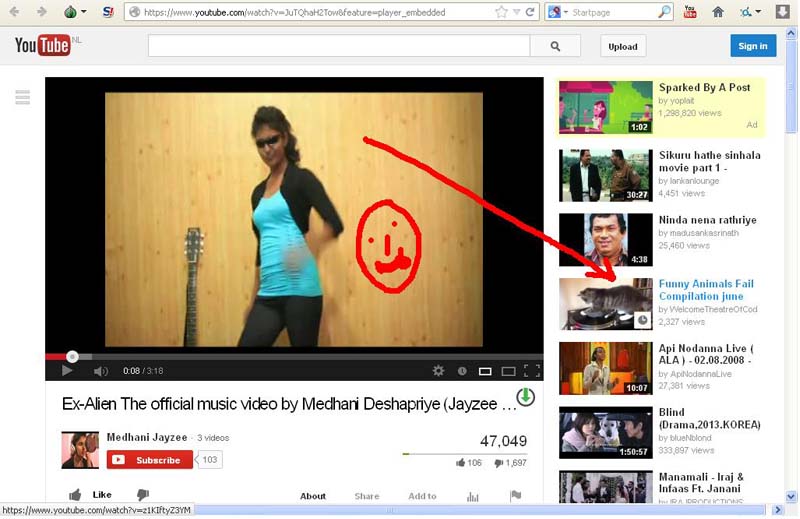
Task: Reload the page with refresh icon
Action: click(x=530, y=12)
